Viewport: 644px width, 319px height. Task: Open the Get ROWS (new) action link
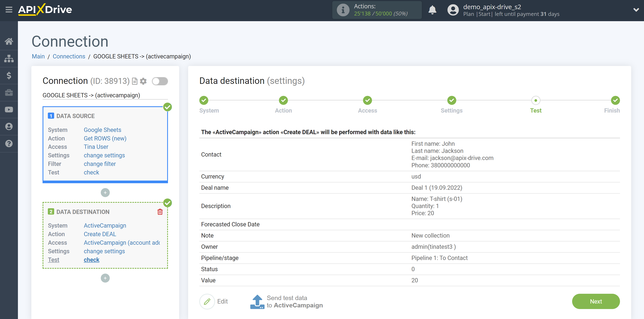point(105,138)
